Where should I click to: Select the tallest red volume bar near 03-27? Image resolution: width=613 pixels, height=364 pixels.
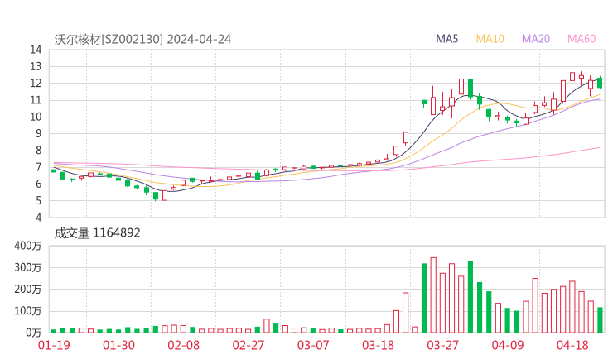click(433, 295)
